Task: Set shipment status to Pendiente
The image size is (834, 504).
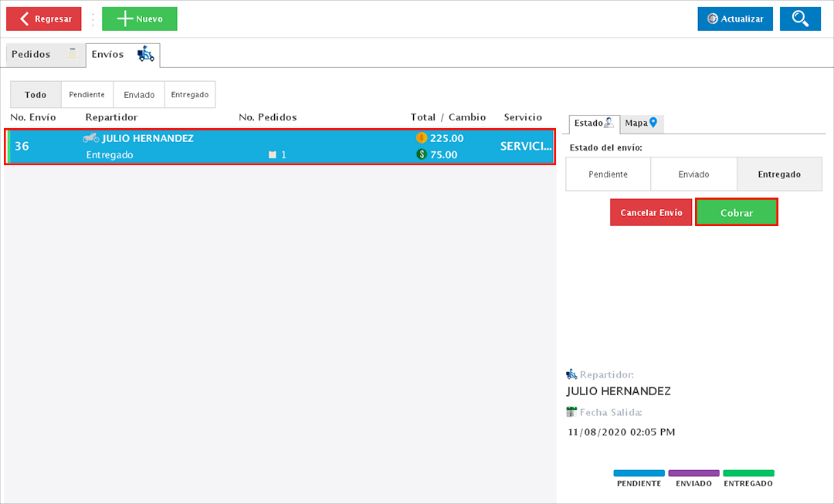Action: [x=608, y=174]
